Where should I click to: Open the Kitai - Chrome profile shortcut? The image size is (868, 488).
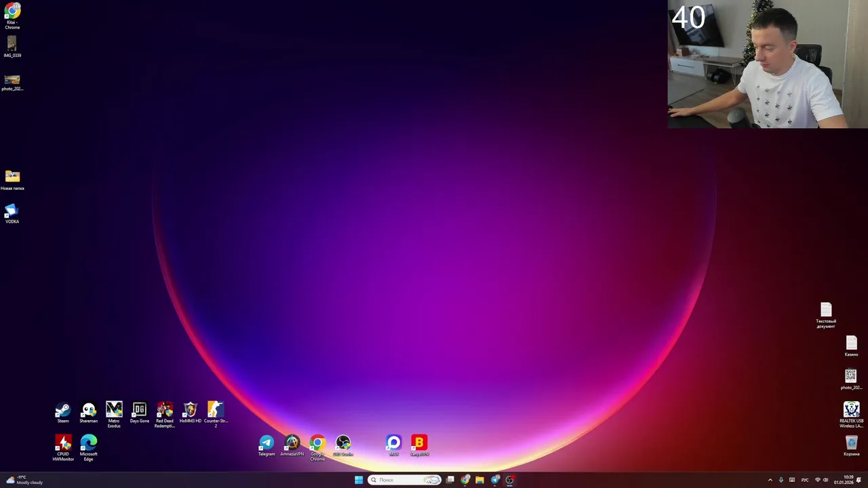pos(12,16)
